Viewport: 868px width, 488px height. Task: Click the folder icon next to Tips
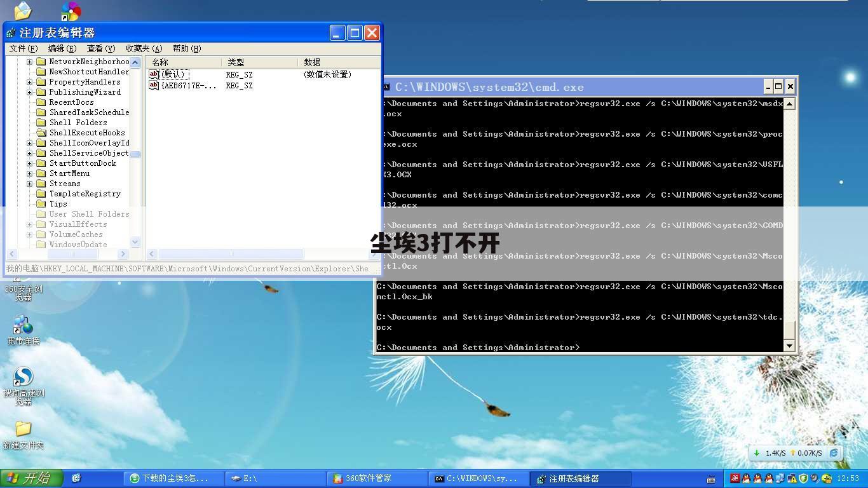click(41, 204)
